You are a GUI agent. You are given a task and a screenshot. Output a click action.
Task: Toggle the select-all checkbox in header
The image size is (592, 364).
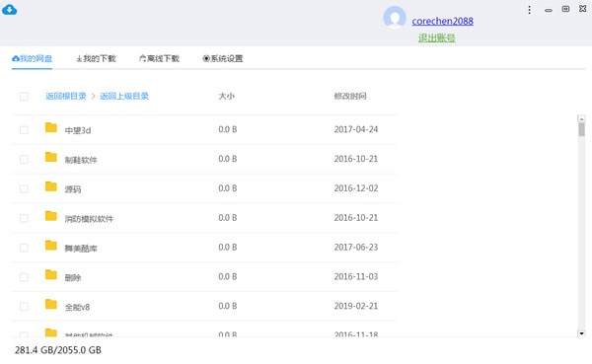click(x=24, y=97)
